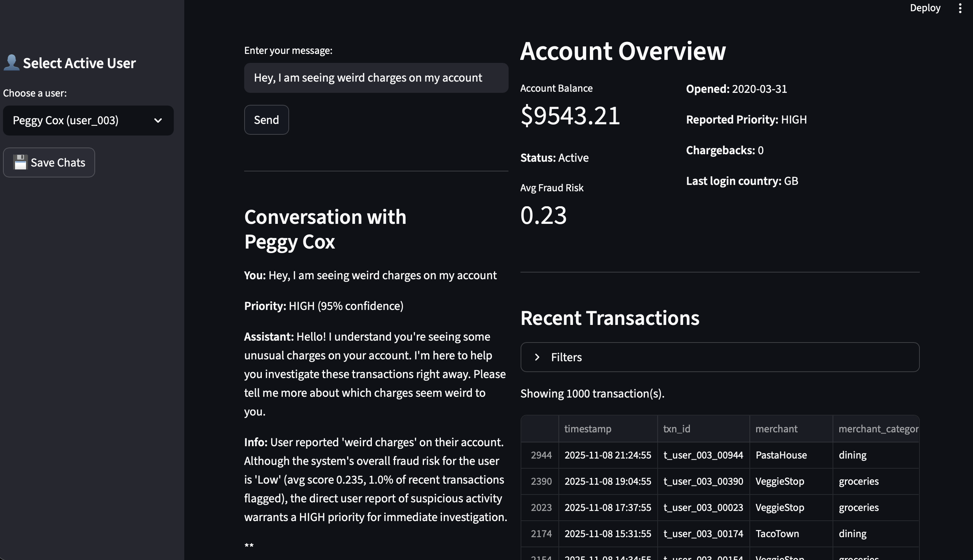
Task: Click the TacoTown merchant cell
Action: [x=777, y=533]
